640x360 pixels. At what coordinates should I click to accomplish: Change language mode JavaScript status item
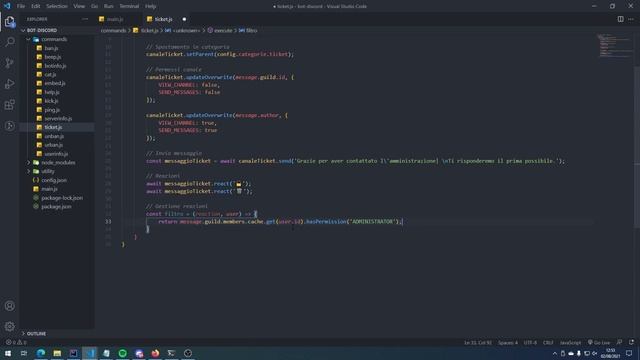[x=571, y=342]
